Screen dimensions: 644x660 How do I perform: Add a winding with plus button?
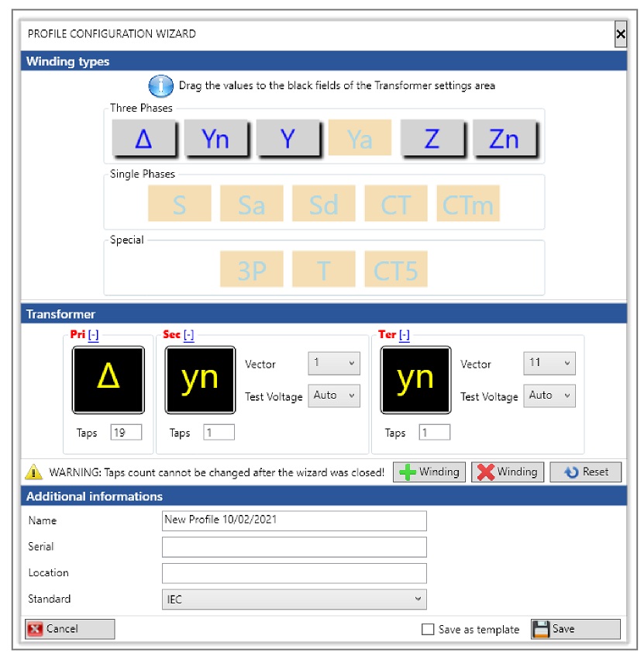pos(429,472)
